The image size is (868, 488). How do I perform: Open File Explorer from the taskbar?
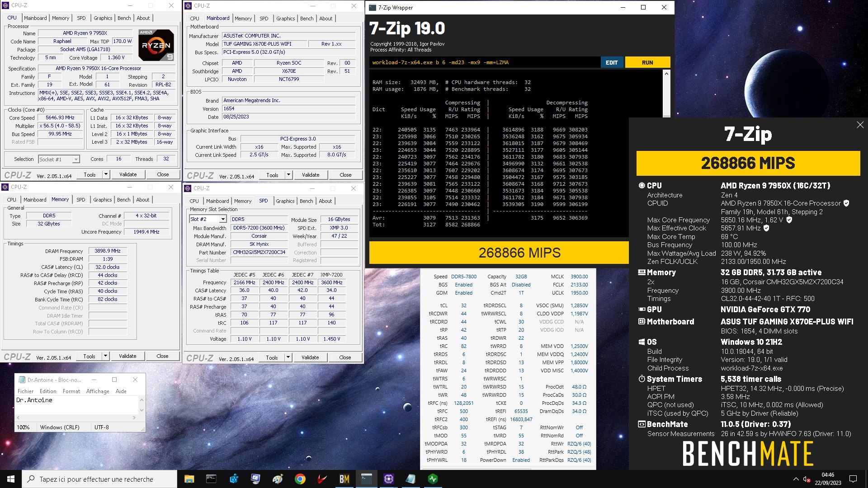189,479
